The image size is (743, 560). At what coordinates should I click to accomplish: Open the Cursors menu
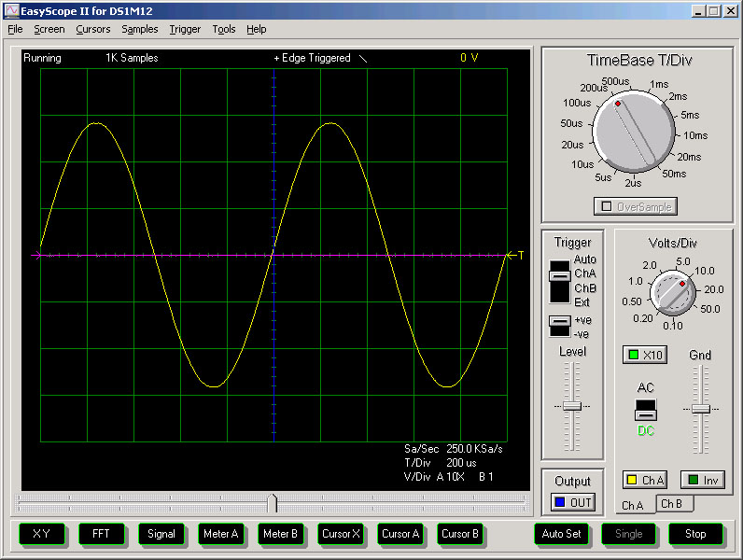93,29
